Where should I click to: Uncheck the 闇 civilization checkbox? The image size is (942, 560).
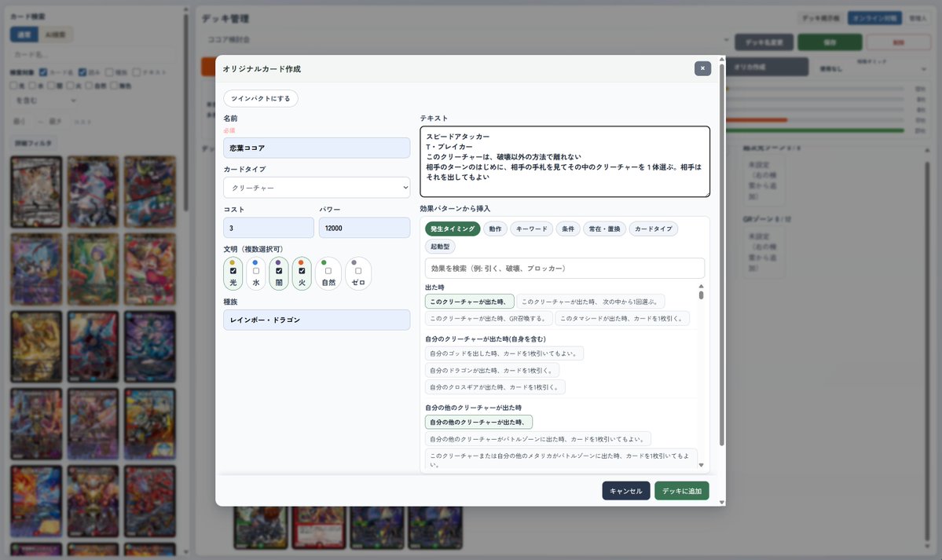279,271
